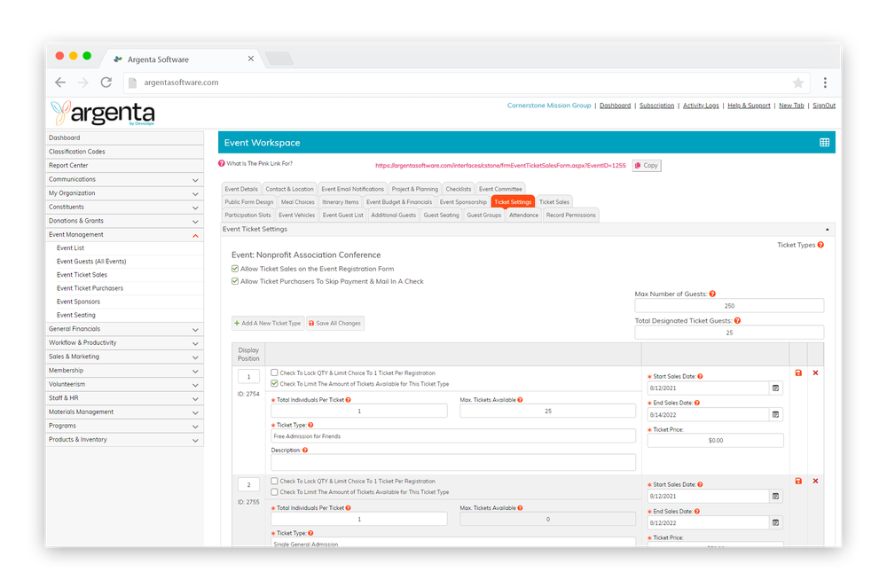Reload the page with the refresh icon
Viewport: 887px width, 588px height.
click(x=106, y=82)
